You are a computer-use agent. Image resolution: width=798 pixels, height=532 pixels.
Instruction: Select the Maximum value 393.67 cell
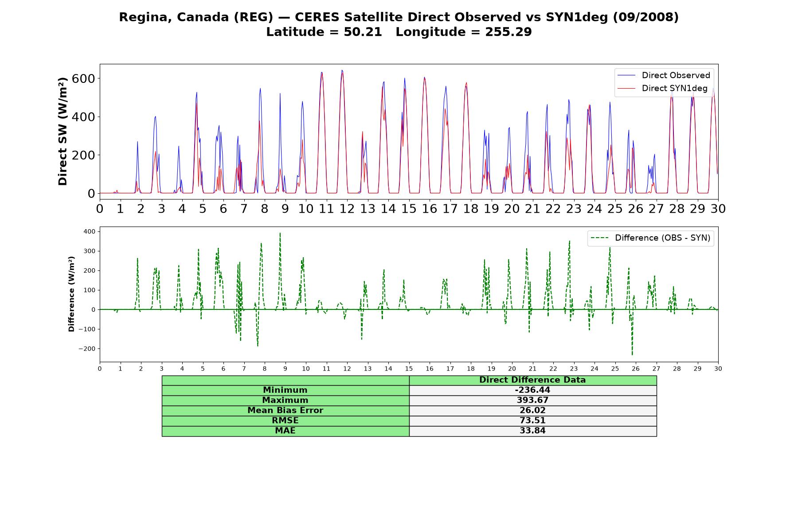coord(532,400)
